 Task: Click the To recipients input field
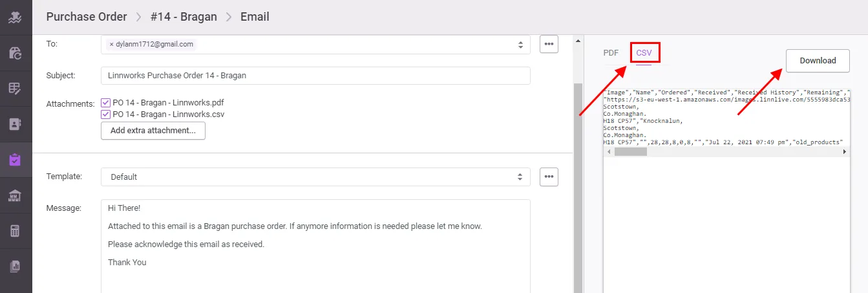click(315, 45)
